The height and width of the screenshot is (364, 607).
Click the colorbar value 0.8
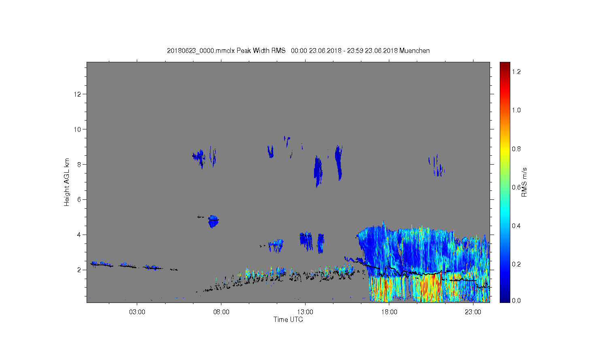point(516,149)
